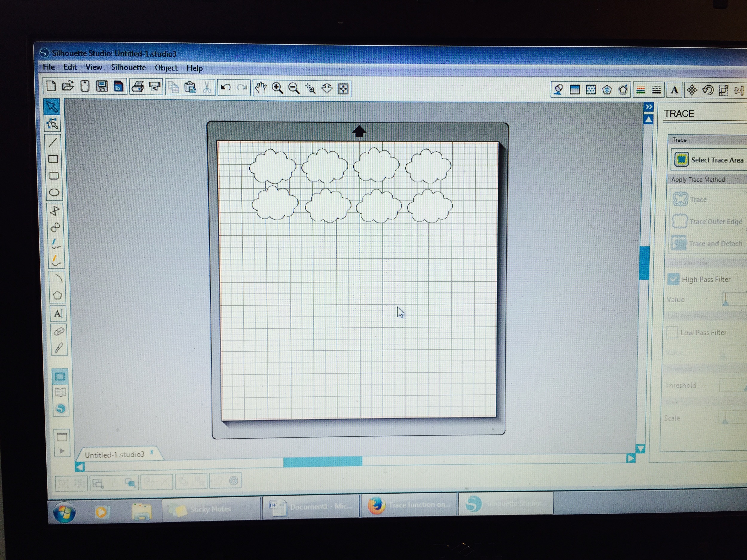Click the panel scroll up arrow
Screen dimensions: 747x560
(x=648, y=119)
